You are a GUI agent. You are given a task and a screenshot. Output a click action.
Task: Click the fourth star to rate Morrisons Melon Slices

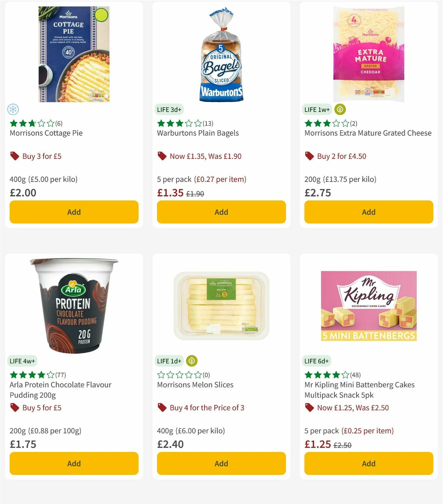pyautogui.click(x=189, y=374)
